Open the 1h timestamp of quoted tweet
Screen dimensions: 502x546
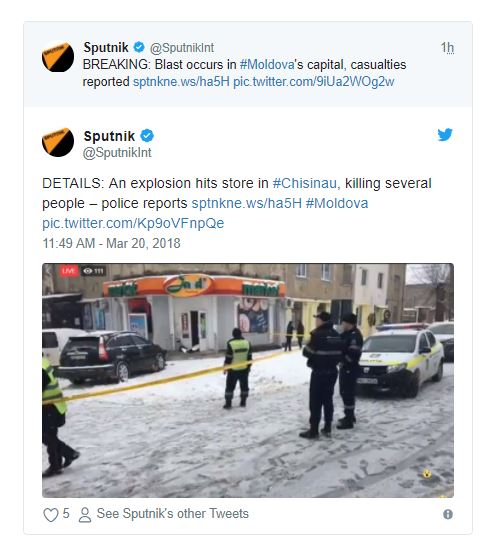(447, 47)
